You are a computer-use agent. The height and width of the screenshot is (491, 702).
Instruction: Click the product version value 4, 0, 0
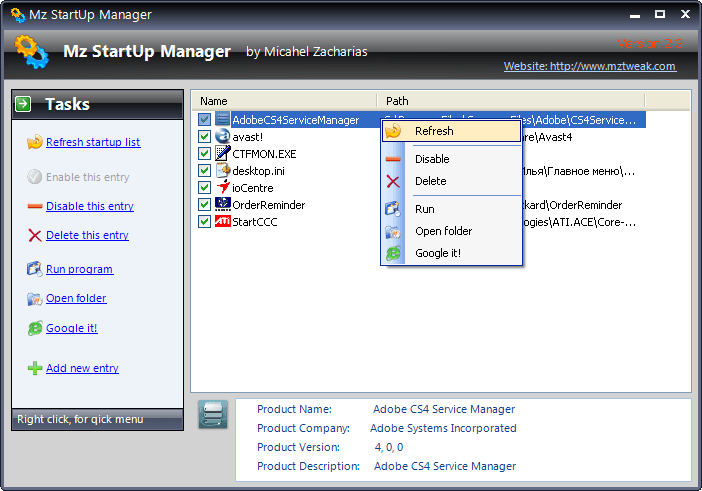click(x=389, y=447)
